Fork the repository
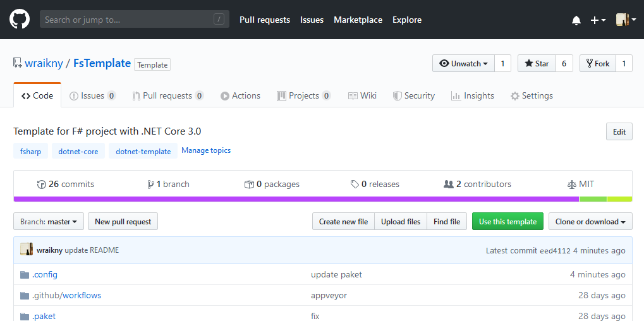644x321 pixels. (x=598, y=64)
